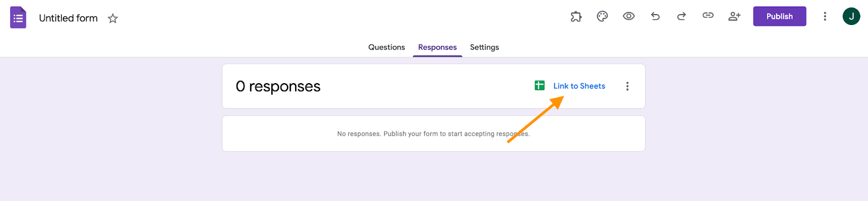Copy the responder link icon
868x201 pixels.
tap(708, 16)
